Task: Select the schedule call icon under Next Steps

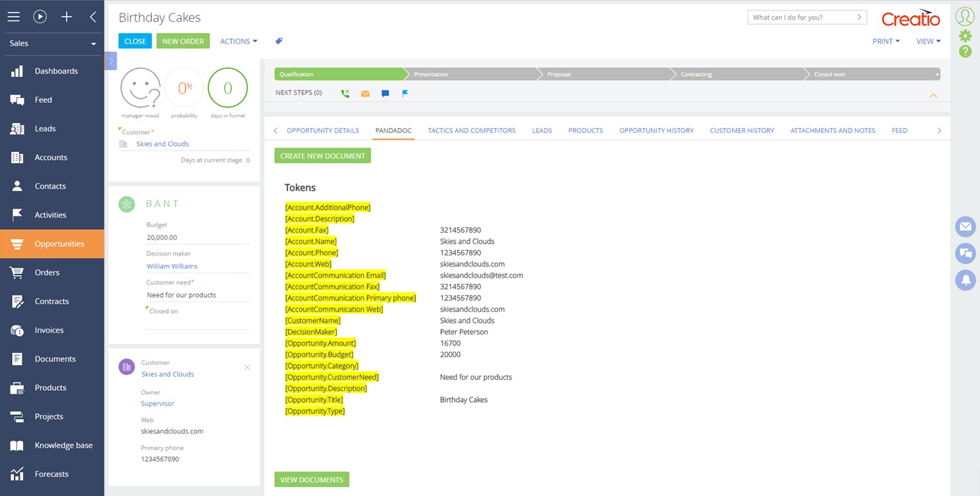Action: pyautogui.click(x=344, y=92)
